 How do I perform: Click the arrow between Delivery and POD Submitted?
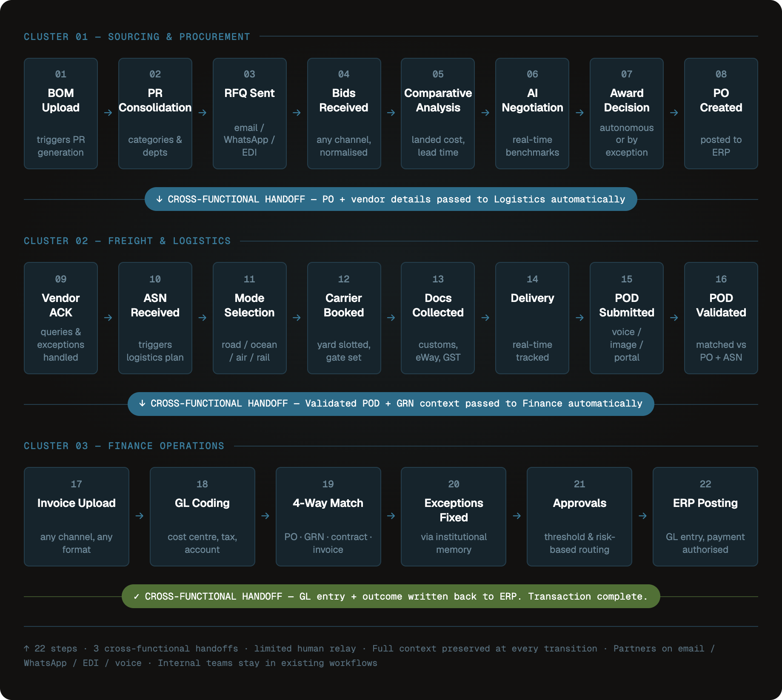coord(579,318)
